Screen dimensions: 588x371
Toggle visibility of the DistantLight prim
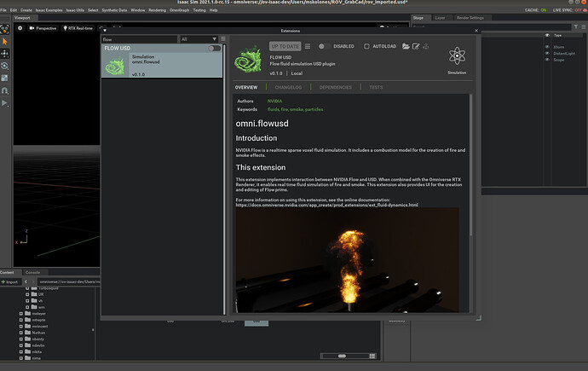[x=547, y=53]
